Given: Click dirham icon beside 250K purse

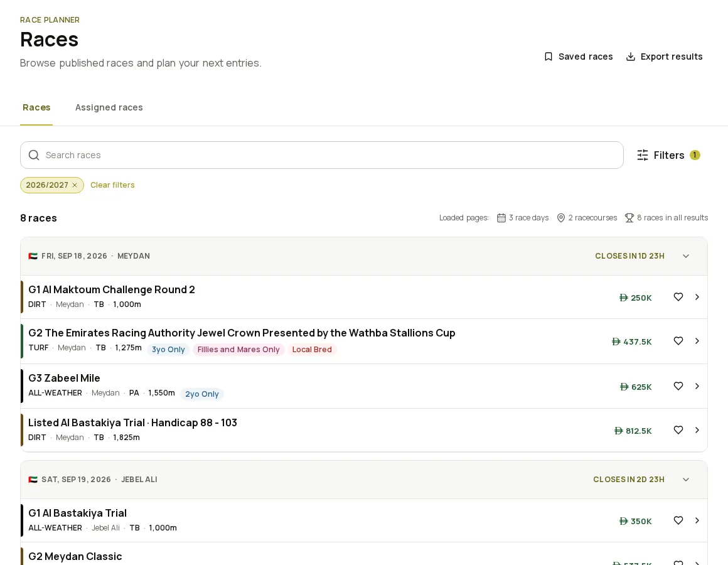Looking at the screenshot, I should 624,298.
